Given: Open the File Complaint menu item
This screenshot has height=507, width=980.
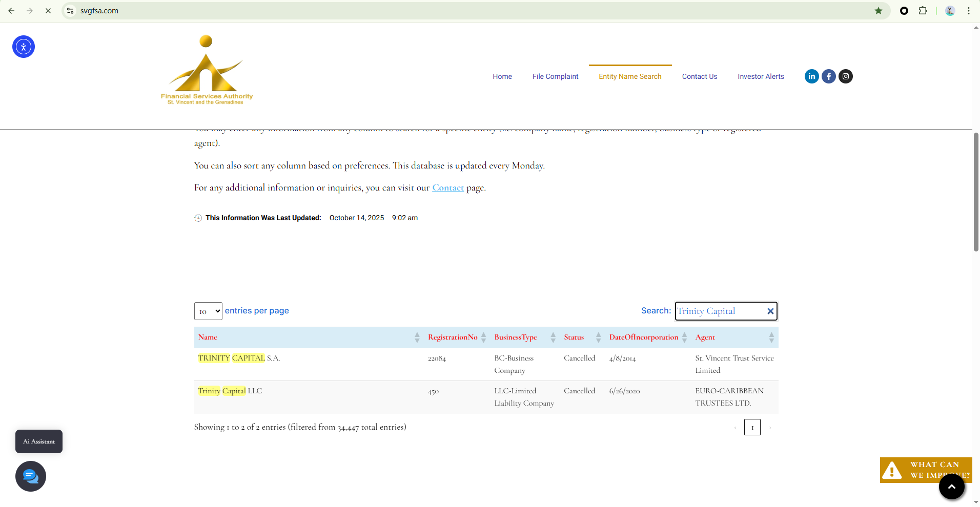Looking at the screenshot, I should [x=555, y=76].
